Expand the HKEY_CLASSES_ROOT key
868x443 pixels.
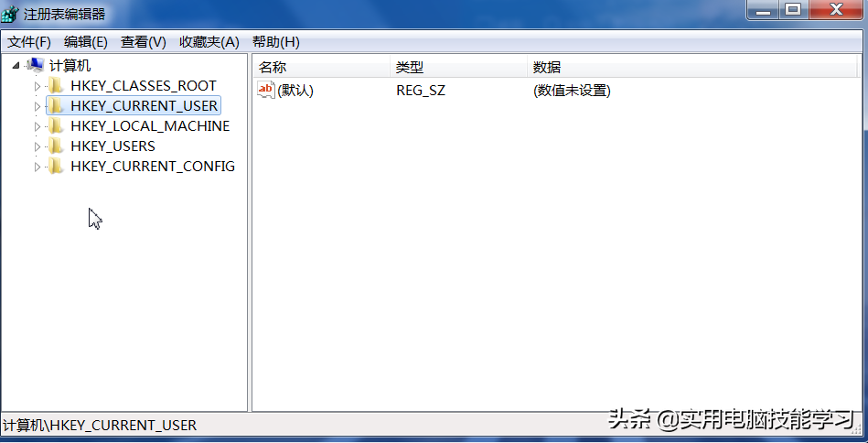click(38, 86)
